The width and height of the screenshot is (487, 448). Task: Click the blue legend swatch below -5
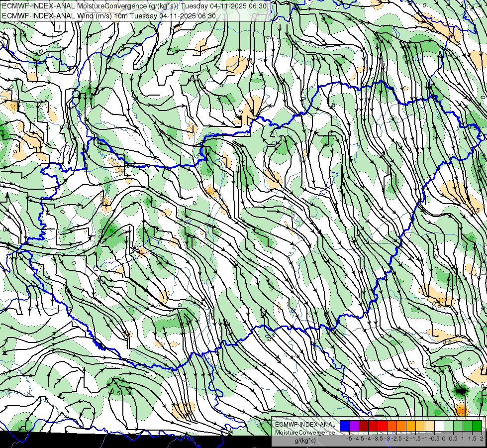click(345, 426)
